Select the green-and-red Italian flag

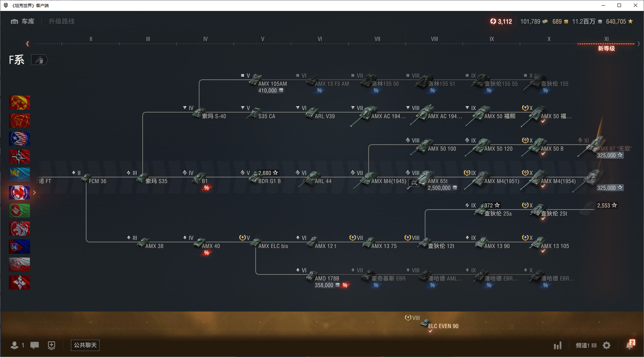coord(19,211)
